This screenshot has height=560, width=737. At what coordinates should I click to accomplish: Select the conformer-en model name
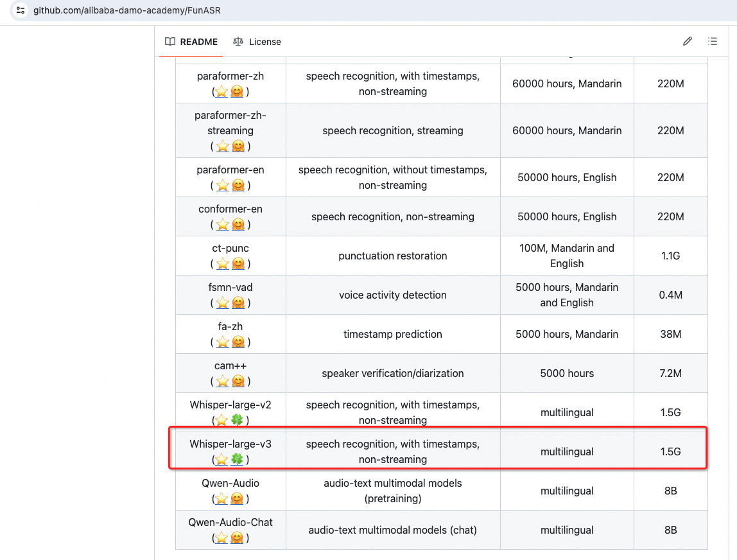point(230,209)
